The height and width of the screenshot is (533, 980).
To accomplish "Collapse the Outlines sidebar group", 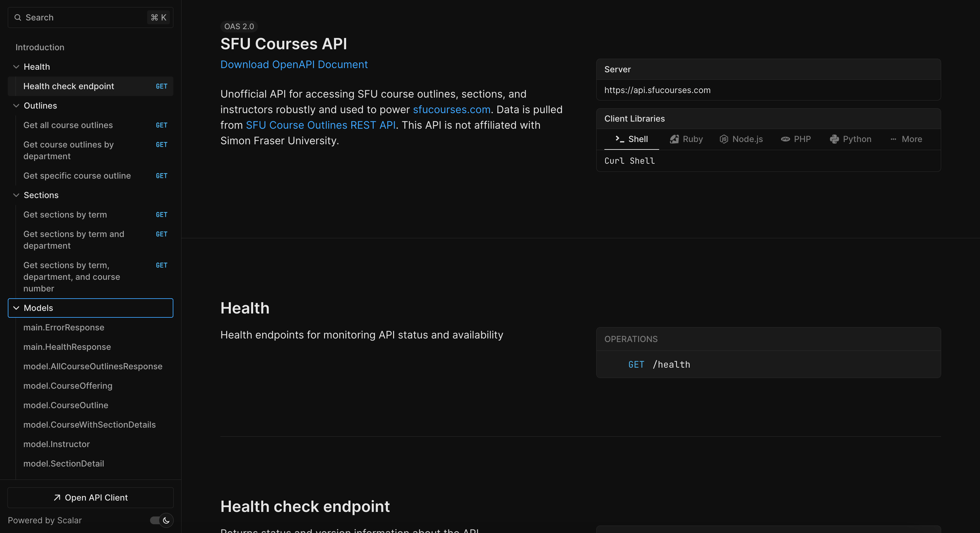I will [x=16, y=105].
